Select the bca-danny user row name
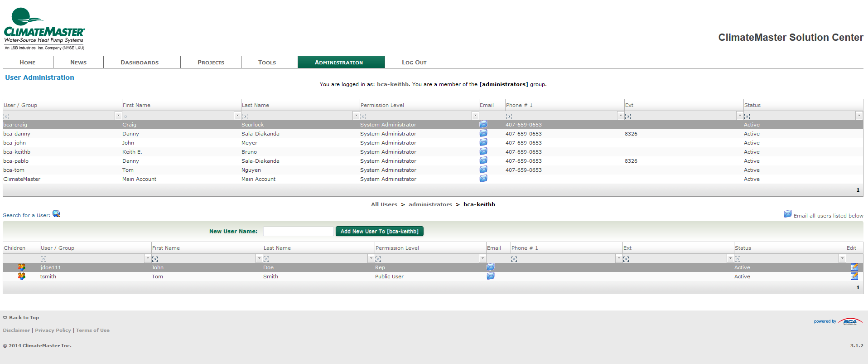This screenshot has width=868, height=364. (17, 134)
